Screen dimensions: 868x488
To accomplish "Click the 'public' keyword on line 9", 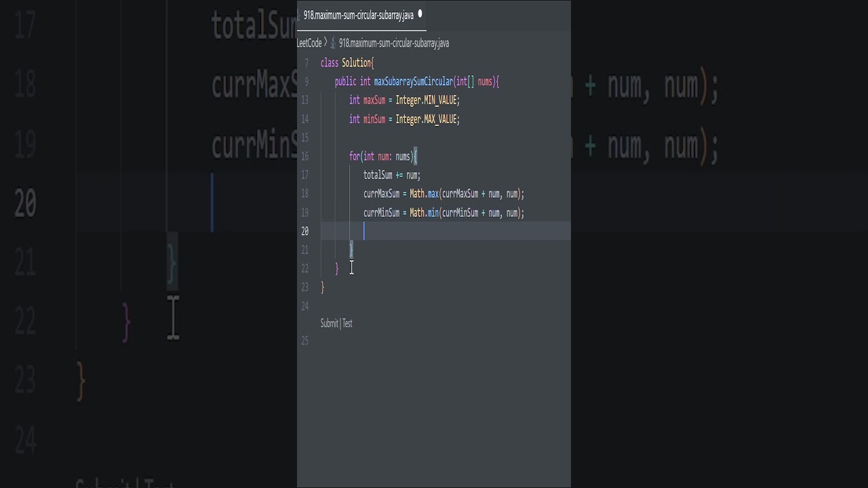I will point(345,81).
